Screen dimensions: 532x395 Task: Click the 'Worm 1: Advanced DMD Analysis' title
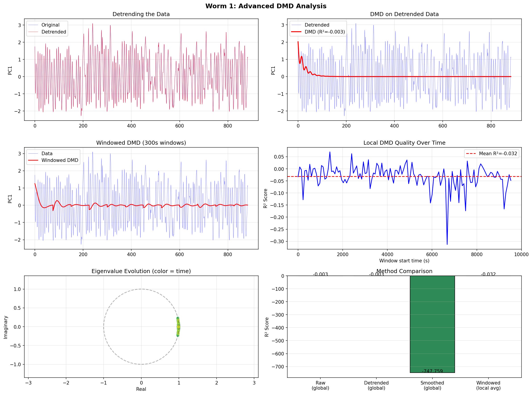[x=266, y=6]
